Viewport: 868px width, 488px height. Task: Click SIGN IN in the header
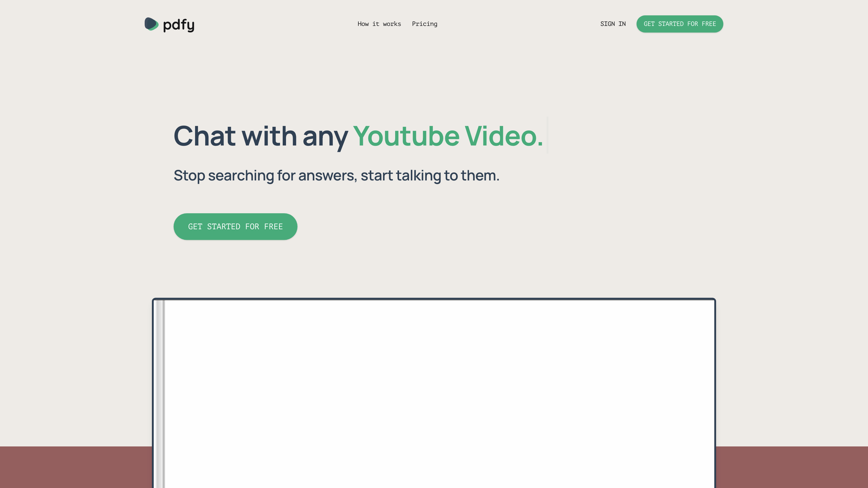click(613, 23)
